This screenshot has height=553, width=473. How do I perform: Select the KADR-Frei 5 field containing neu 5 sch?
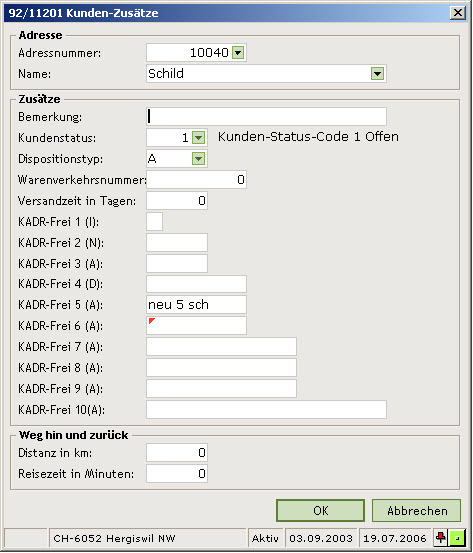coord(196,304)
